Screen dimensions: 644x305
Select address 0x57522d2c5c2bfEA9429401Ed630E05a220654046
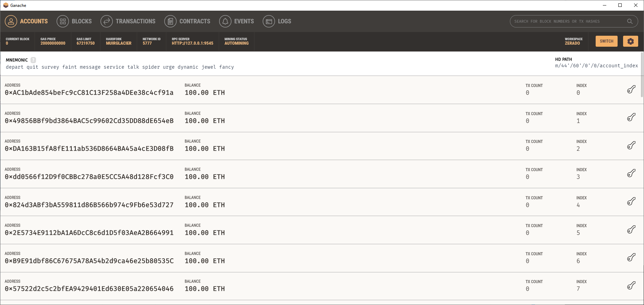89,289
